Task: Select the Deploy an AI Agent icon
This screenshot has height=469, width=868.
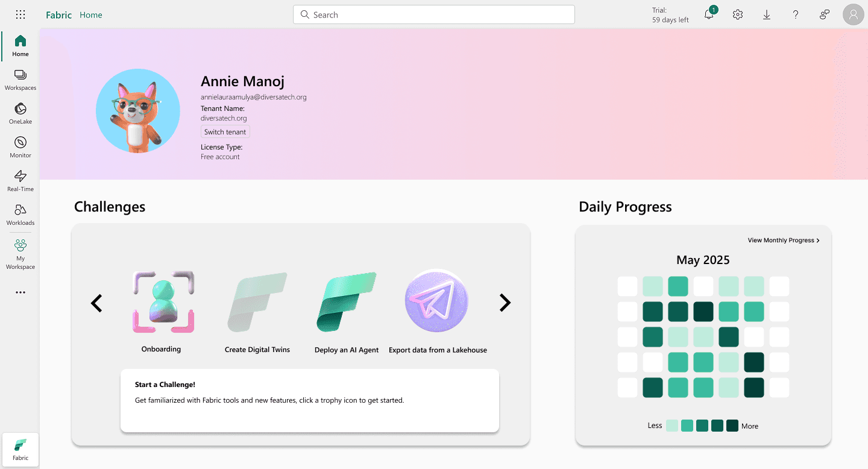Action: pyautogui.click(x=347, y=302)
